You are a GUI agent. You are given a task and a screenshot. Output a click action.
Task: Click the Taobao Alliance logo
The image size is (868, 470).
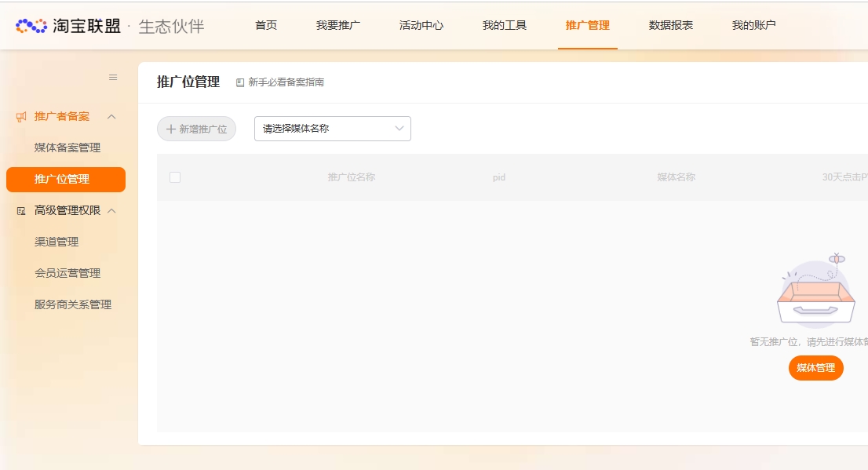[68, 26]
